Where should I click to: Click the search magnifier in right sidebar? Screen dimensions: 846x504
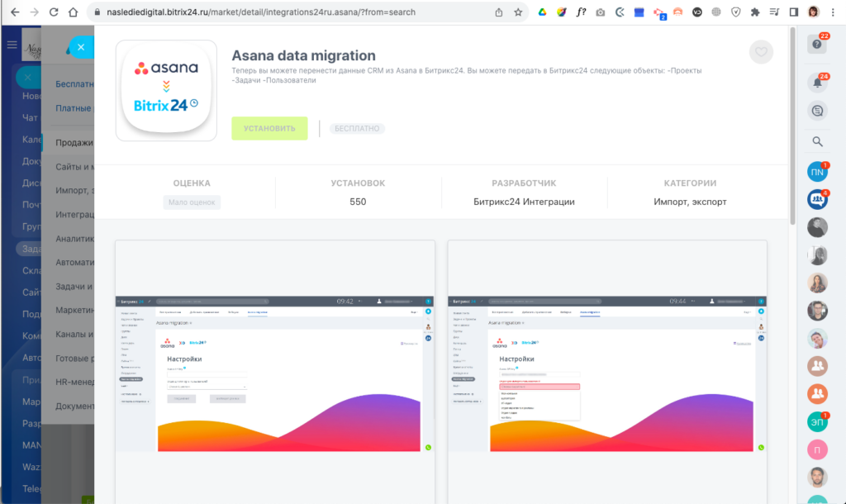[x=818, y=141]
